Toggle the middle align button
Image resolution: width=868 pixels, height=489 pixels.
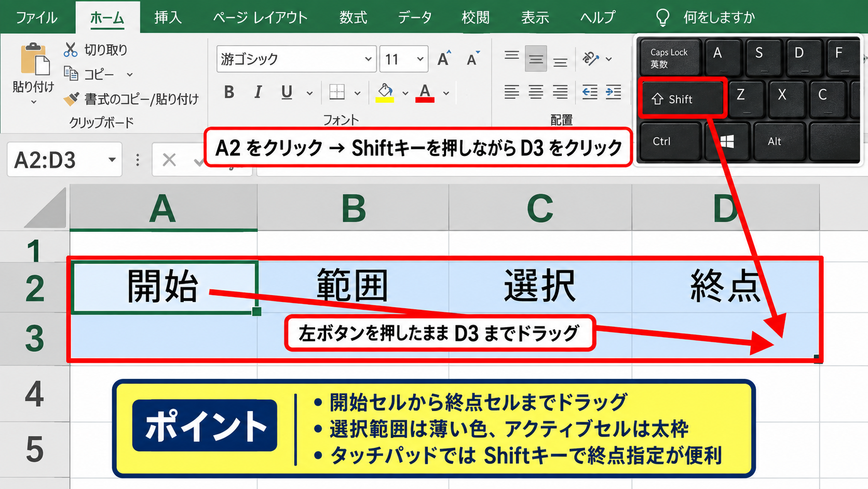pyautogui.click(x=536, y=59)
